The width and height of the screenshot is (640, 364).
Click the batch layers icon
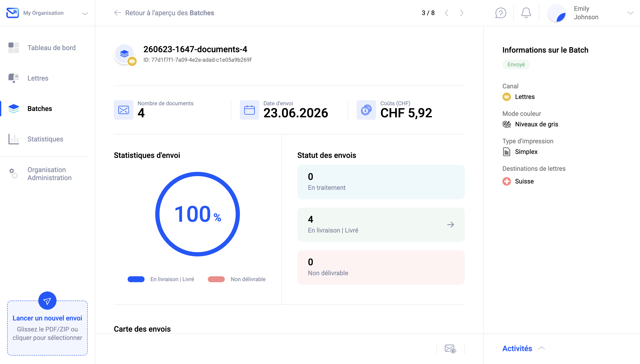point(124,54)
